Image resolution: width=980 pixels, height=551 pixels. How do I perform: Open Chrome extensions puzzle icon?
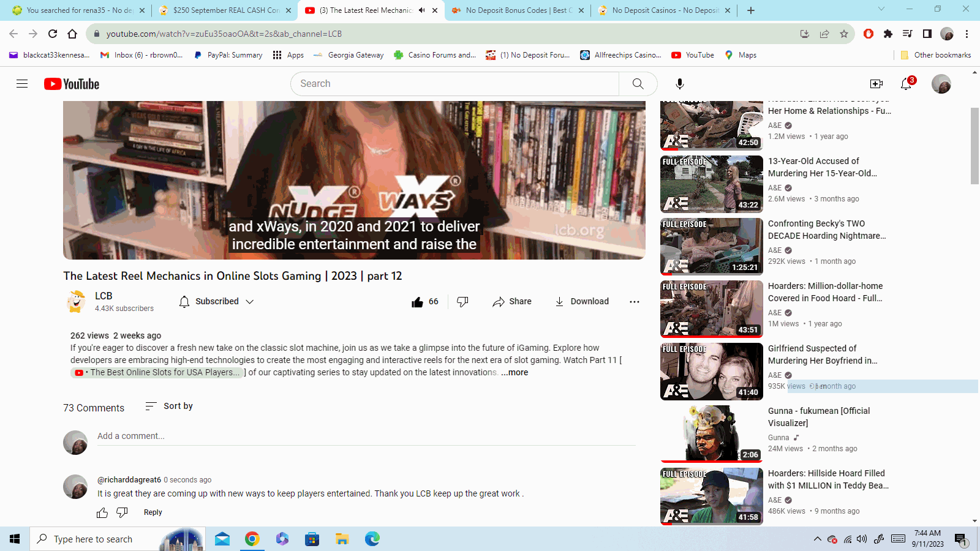coord(888,34)
